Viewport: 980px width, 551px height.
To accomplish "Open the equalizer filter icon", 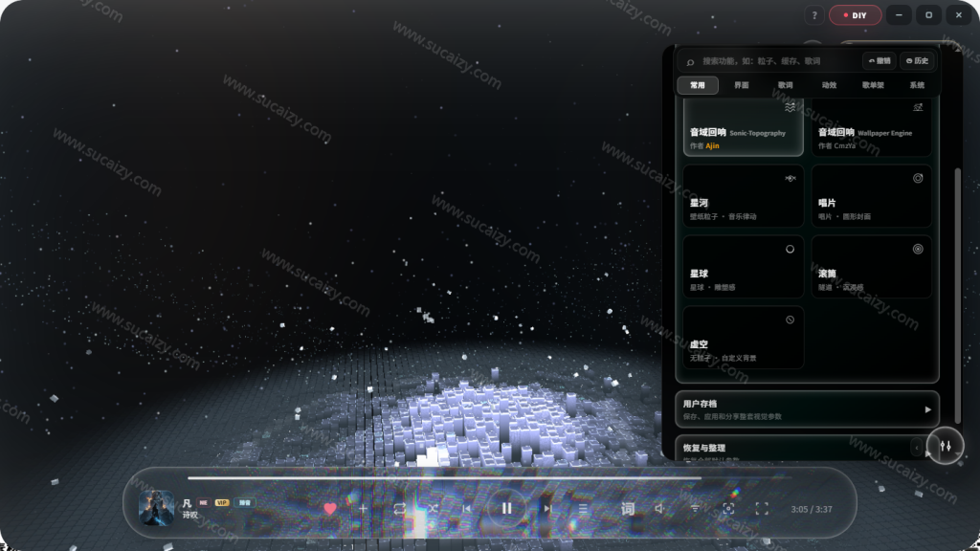I will 695,509.
